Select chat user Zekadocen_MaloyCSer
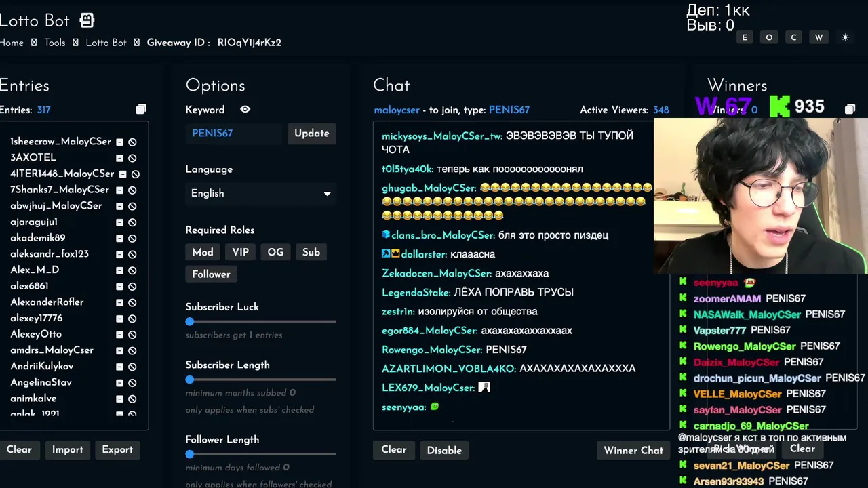 437,273
